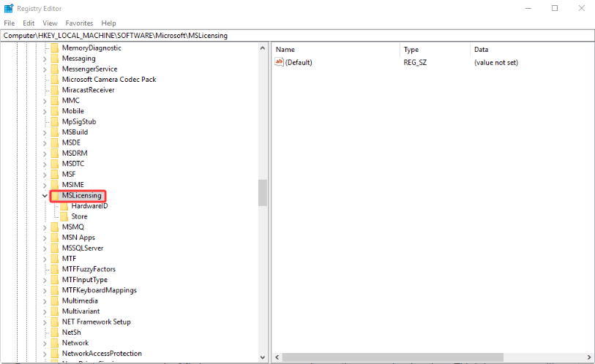Image resolution: width=595 pixels, height=364 pixels.
Task: Click the folder icon beside Multimedia
Action: pos(55,300)
